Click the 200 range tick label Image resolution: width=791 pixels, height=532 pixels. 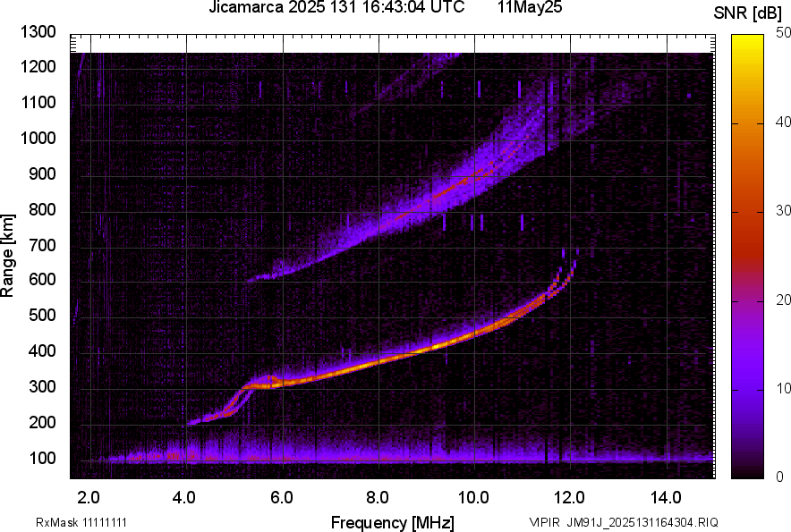(x=42, y=422)
